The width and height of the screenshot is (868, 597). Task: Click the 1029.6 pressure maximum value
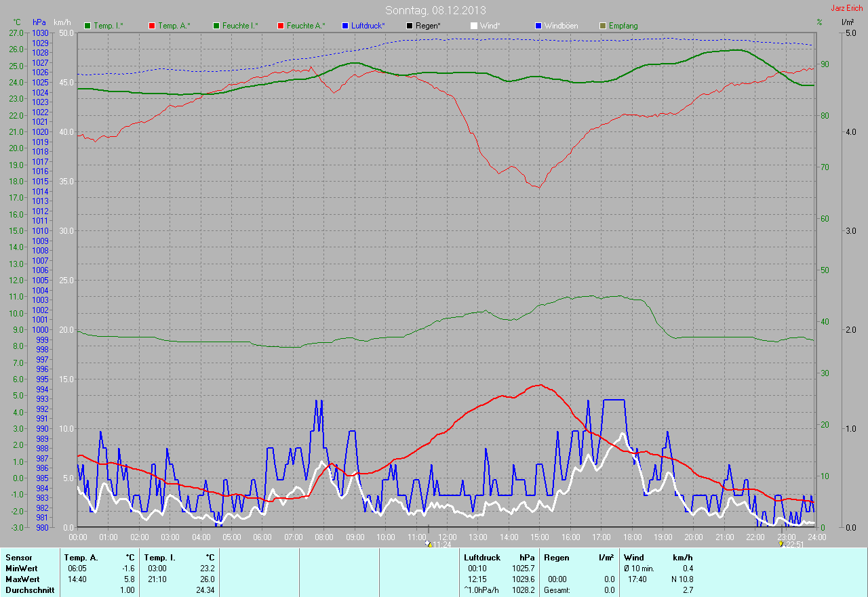pos(522,579)
